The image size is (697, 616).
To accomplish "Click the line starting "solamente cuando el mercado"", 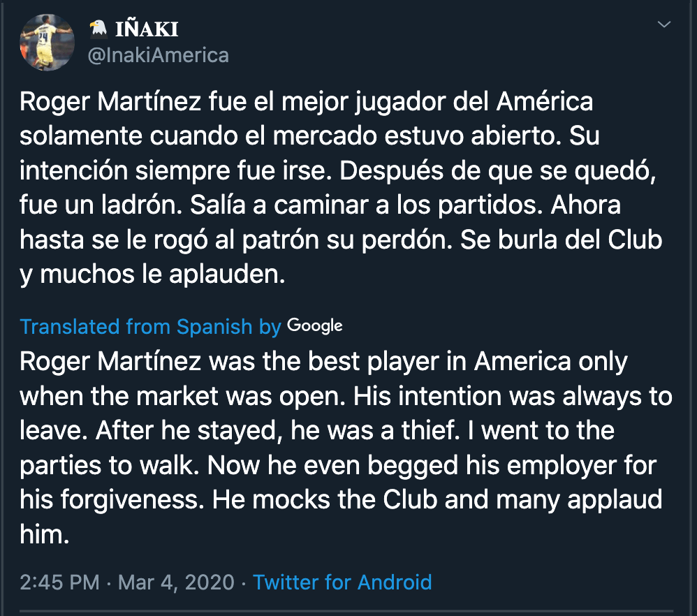I will (309, 136).
